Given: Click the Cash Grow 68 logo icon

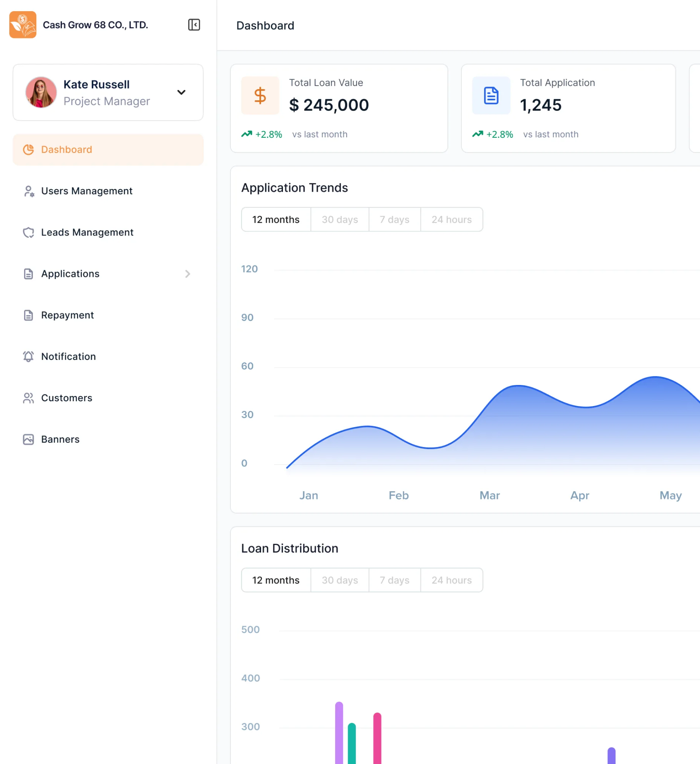Looking at the screenshot, I should click(23, 25).
